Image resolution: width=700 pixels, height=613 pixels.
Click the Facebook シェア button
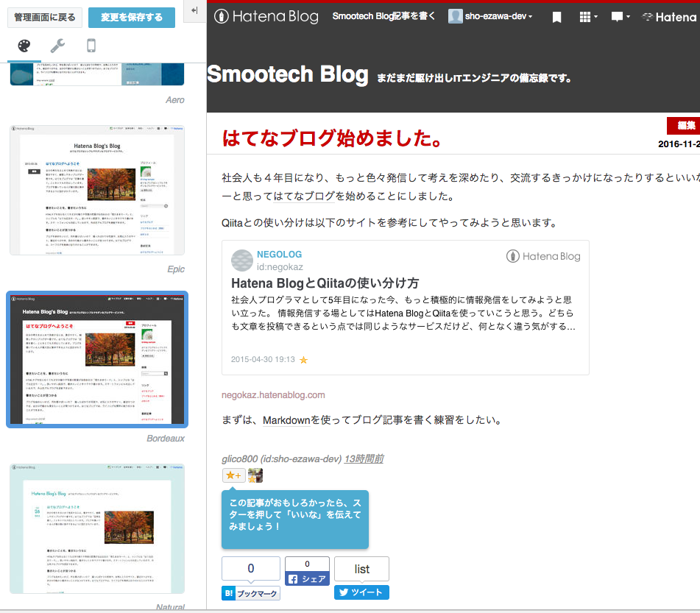(307, 579)
